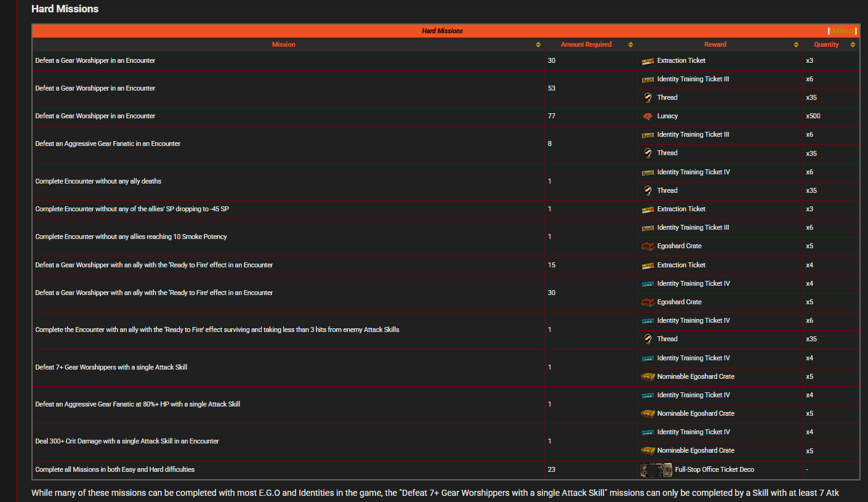
Task: Click Nominable Egoshard Crate icon in Defeat 7+ row
Action: [x=648, y=377]
